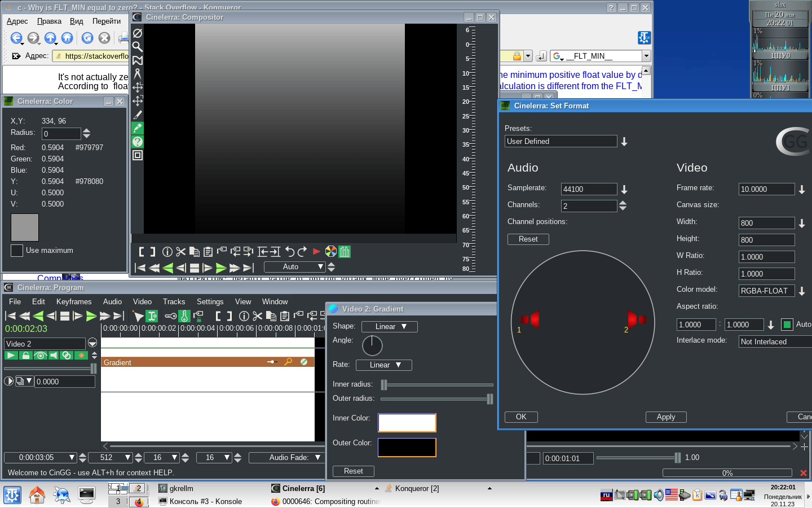Click the Inner Color white swatch
The width and height of the screenshot is (812, 508).
tap(407, 423)
